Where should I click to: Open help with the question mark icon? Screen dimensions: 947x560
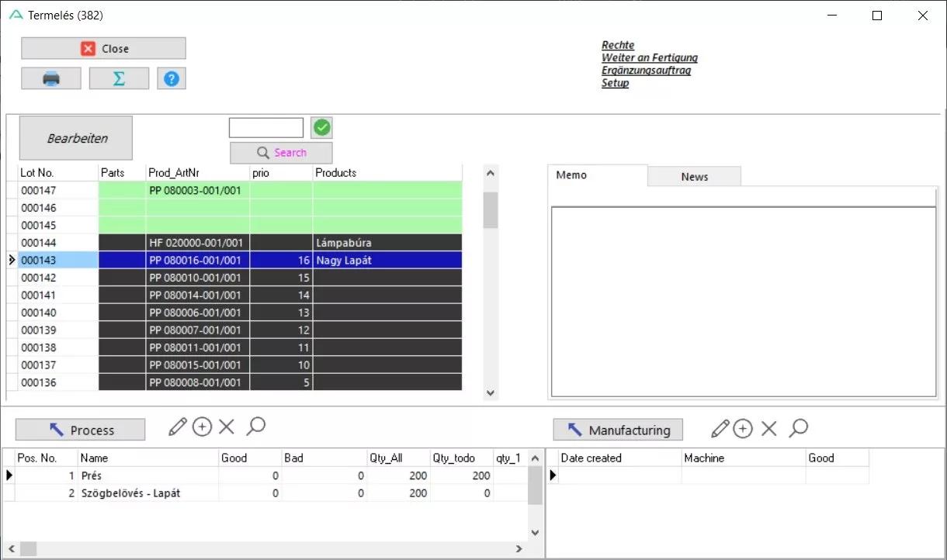[x=172, y=78]
